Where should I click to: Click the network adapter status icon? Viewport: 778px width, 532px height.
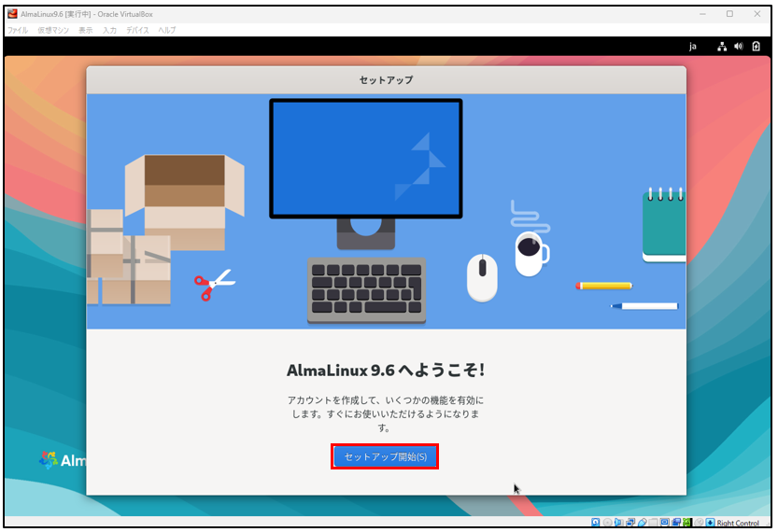coord(630,523)
